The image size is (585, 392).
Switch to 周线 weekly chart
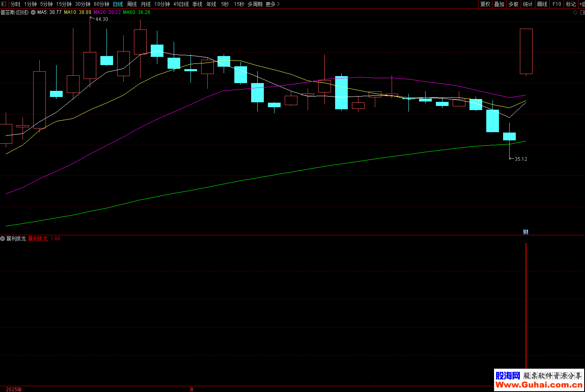(132, 4)
